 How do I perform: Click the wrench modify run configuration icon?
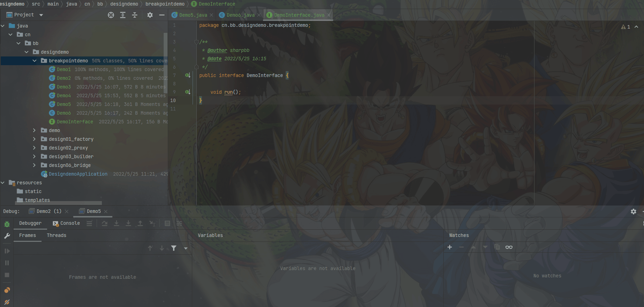tap(7, 236)
